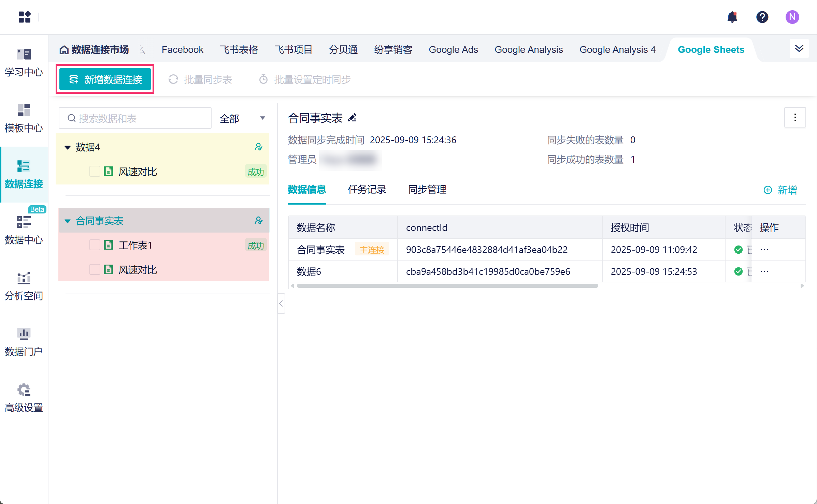Click the table's horizontal scrollbar
The height and width of the screenshot is (504, 817).
click(x=447, y=286)
